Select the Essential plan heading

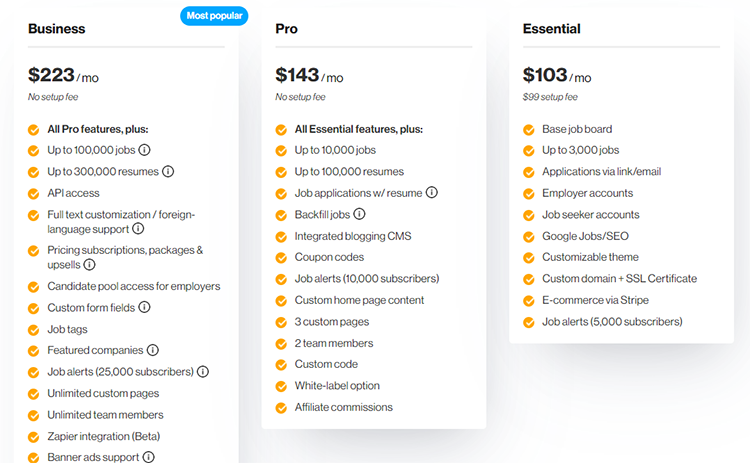point(551,29)
